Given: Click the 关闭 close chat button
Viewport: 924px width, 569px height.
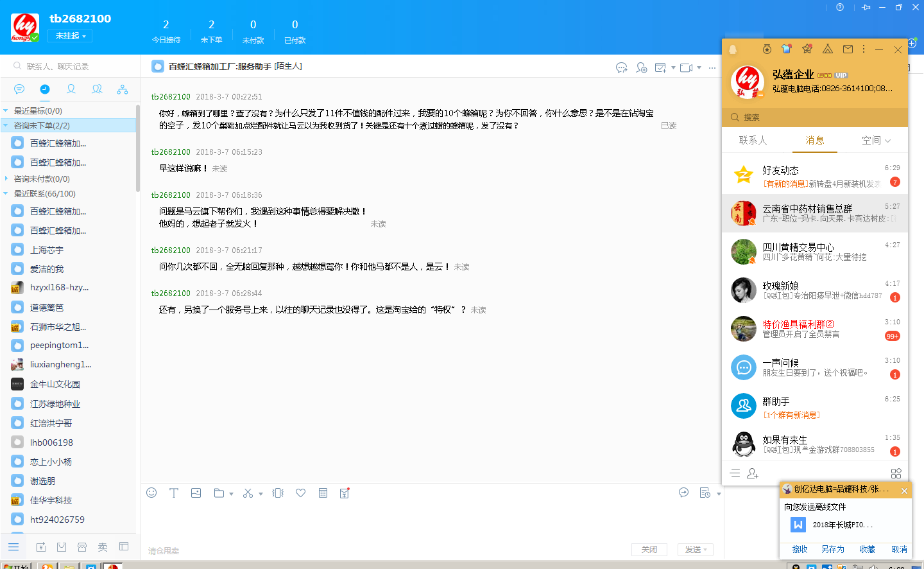Looking at the screenshot, I should tap(649, 550).
